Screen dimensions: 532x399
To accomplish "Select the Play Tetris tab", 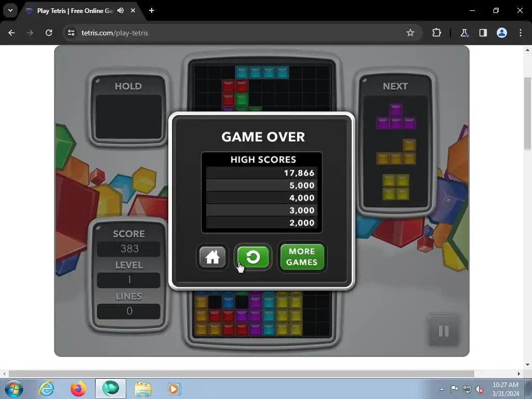I will click(x=82, y=10).
